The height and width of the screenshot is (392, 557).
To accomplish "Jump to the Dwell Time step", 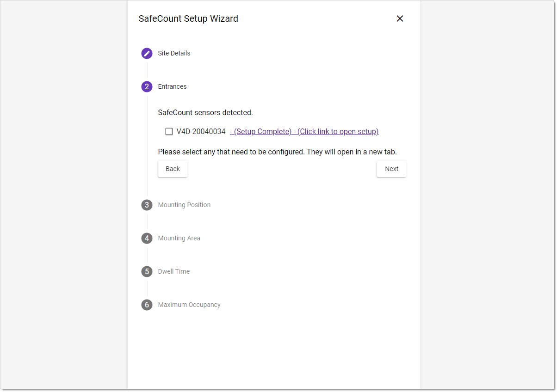I will tap(174, 271).
